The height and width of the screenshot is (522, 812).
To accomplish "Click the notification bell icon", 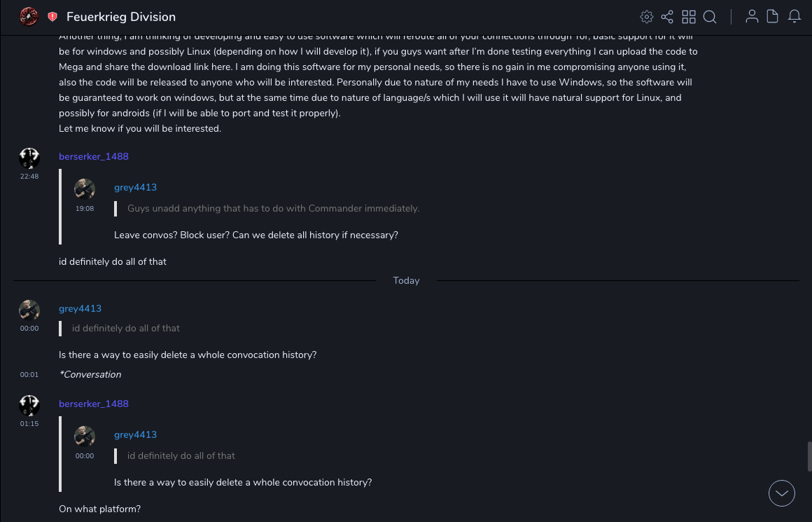I will point(794,17).
